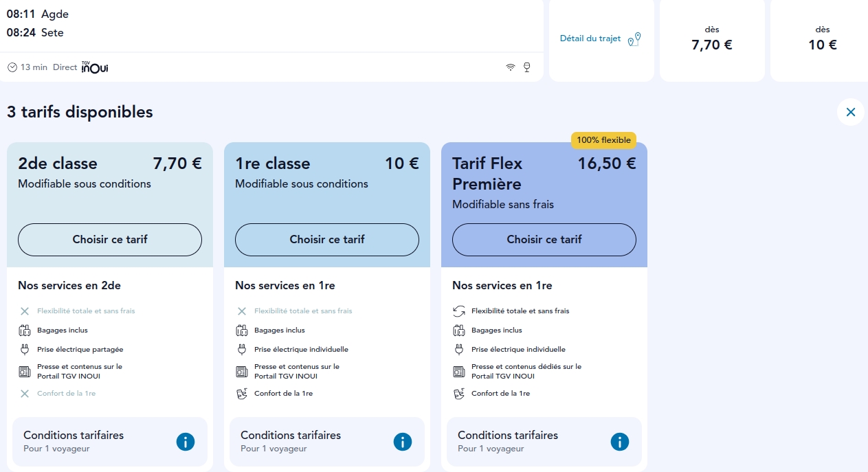Open the info icon for Tarif Flex conditions
This screenshot has width=868, height=472.
619,442
